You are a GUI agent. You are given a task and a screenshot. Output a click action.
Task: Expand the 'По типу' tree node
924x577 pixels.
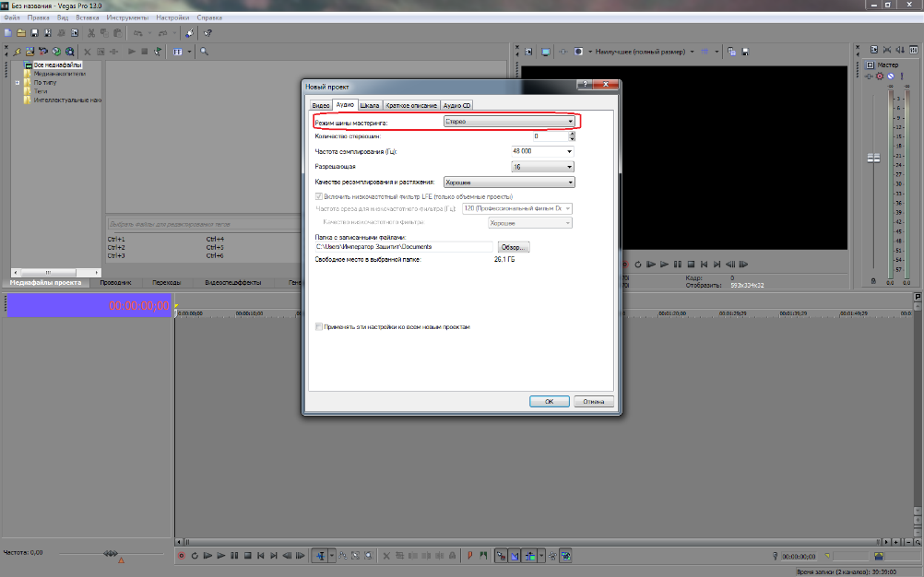click(18, 82)
